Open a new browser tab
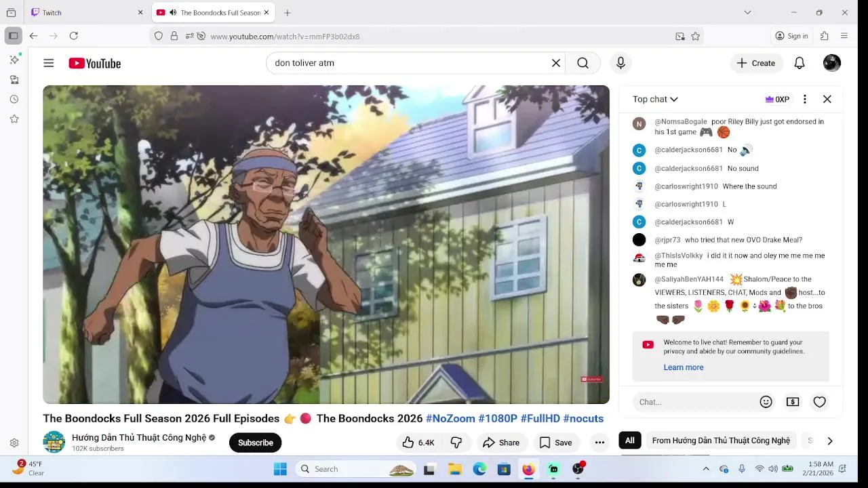This screenshot has height=488, width=868. coord(288,13)
